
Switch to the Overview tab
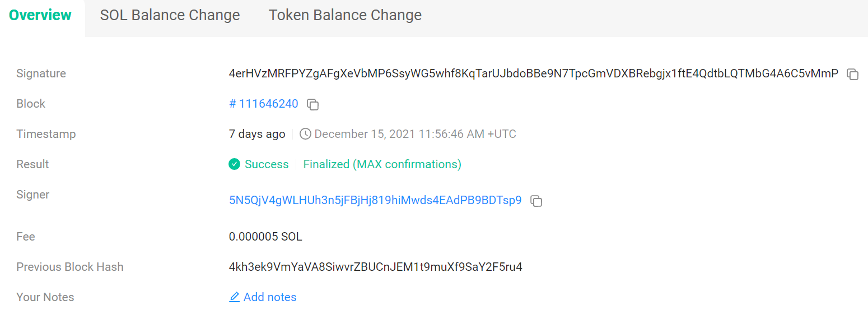point(40,15)
